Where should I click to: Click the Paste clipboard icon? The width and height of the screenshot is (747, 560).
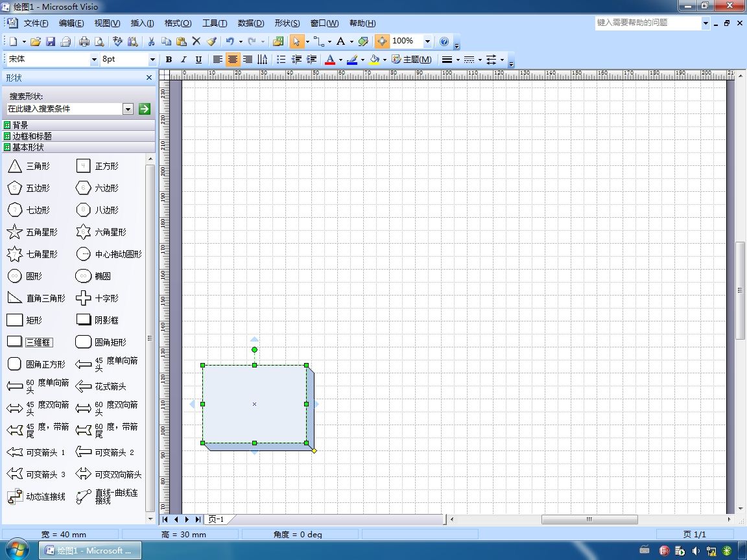[x=181, y=41]
